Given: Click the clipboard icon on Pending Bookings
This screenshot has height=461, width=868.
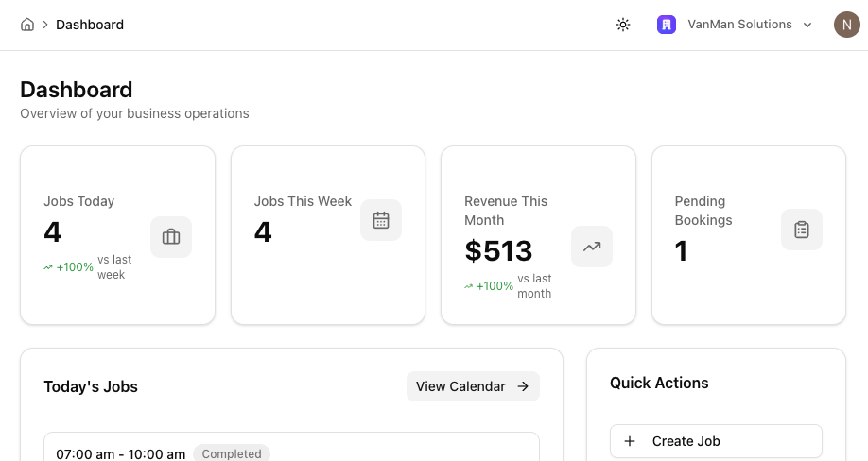Looking at the screenshot, I should (802, 230).
